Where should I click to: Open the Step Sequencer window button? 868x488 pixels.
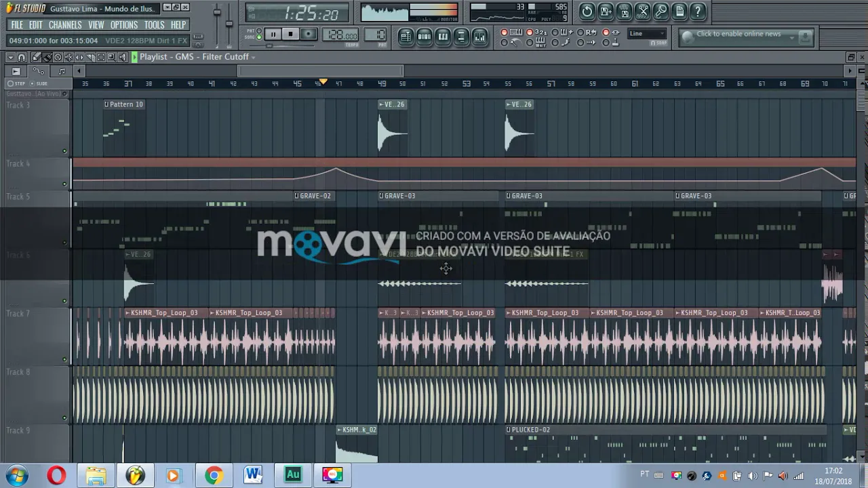424,37
